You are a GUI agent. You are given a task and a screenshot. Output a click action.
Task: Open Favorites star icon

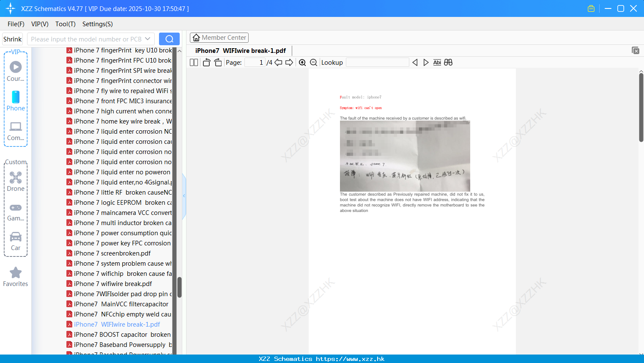pos(16,277)
